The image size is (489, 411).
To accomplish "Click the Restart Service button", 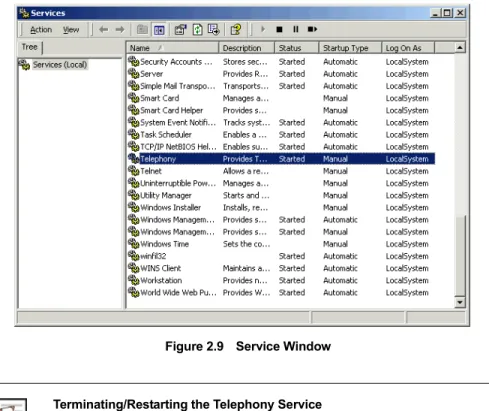I will [x=312, y=29].
